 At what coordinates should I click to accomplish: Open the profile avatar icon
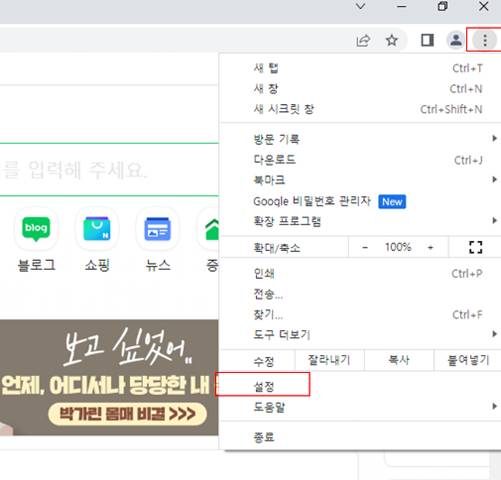456,40
